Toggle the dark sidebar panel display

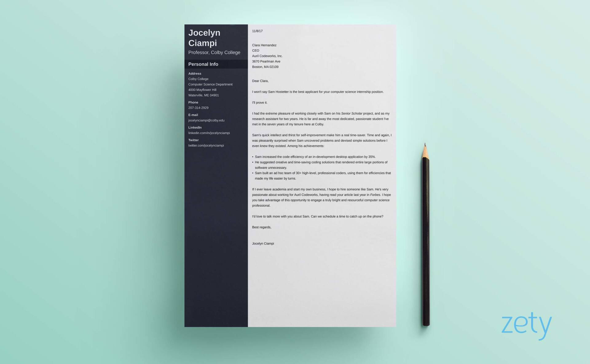[x=215, y=64]
